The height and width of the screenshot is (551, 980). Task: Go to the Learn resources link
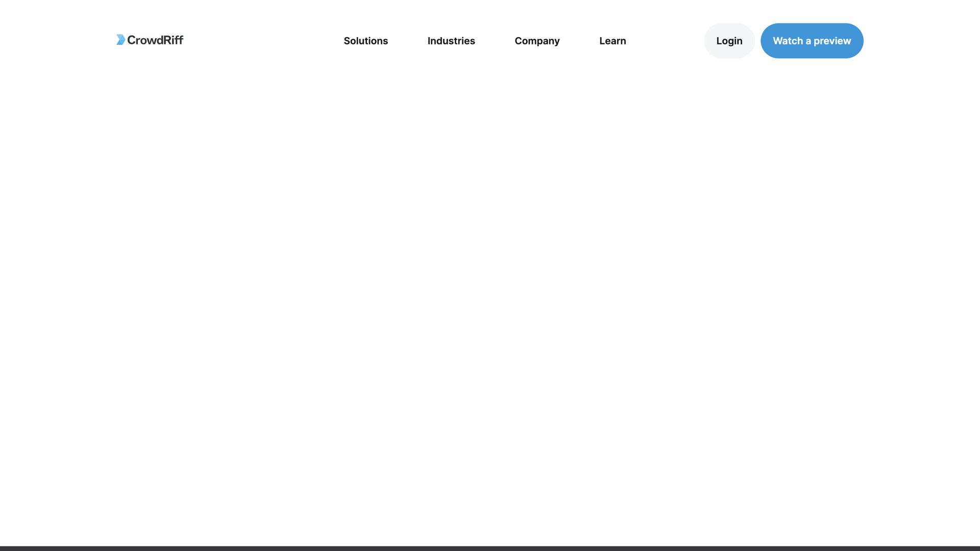[x=612, y=41]
